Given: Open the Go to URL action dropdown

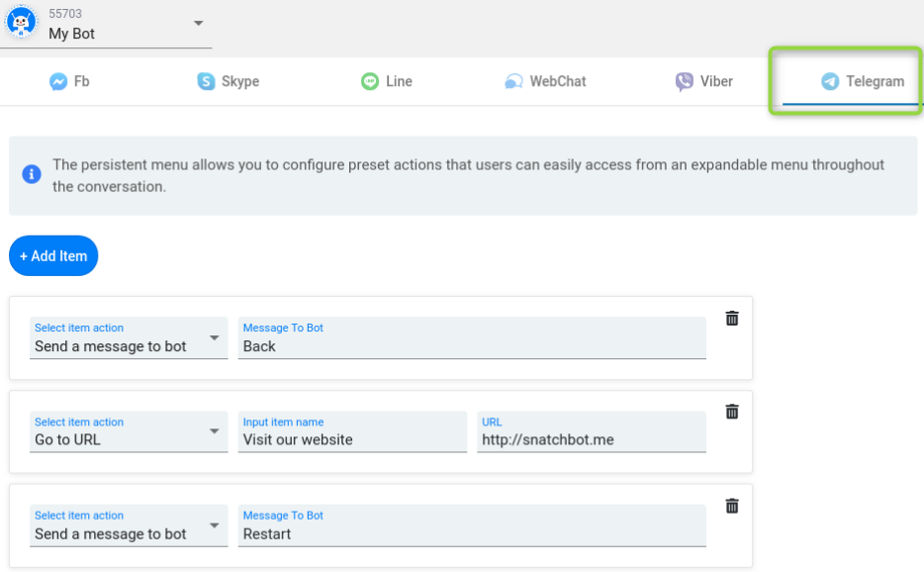Looking at the screenshot, I should (x=214, y=431).
